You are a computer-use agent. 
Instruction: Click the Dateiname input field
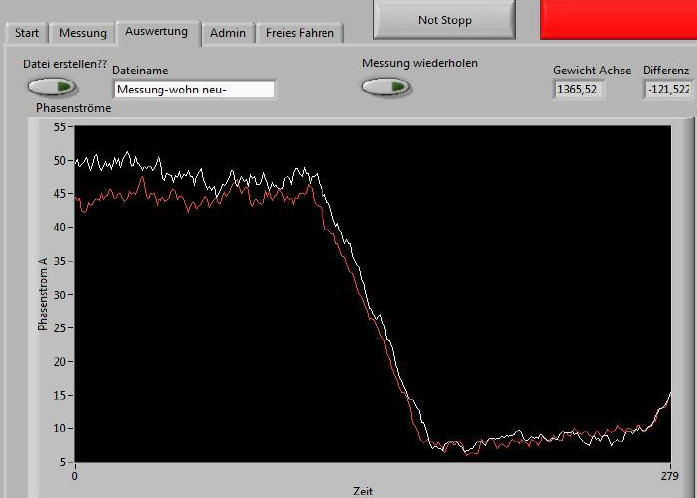[195, 89]
